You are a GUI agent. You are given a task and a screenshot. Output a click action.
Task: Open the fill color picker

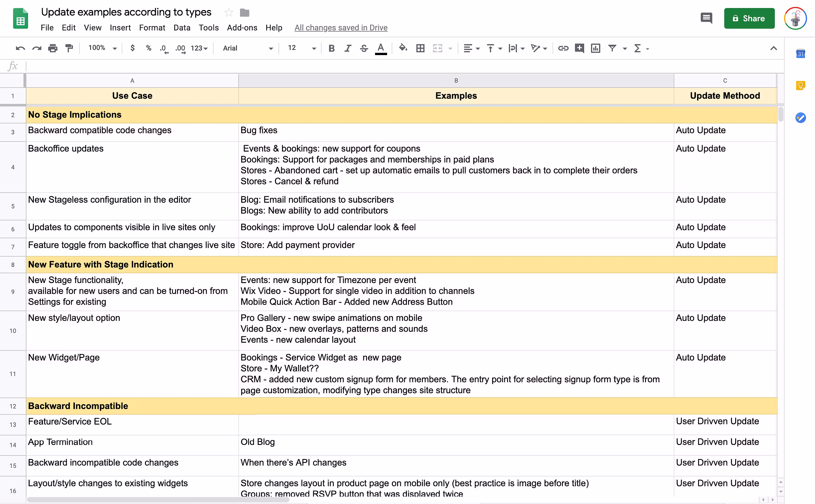[403, 48]
